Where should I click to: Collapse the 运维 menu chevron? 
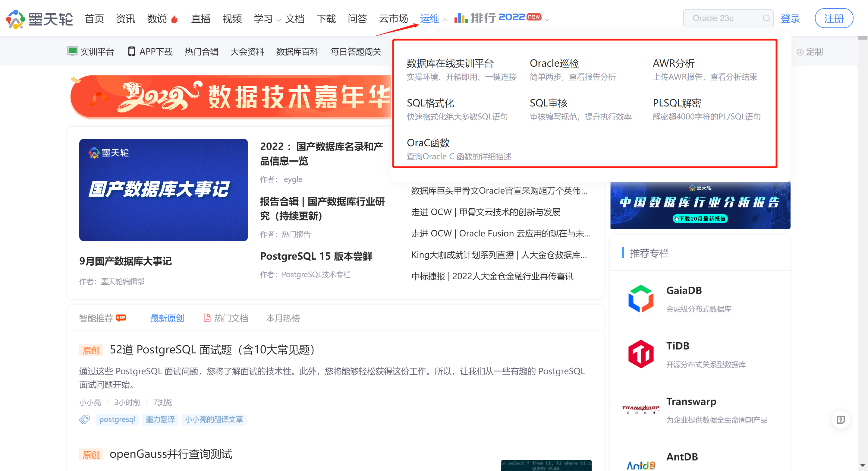[445, 20]
